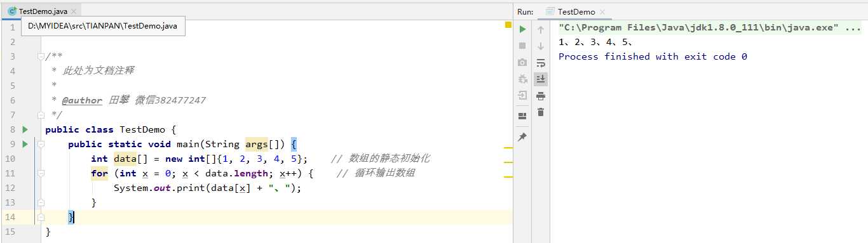
Task: Click the comment 数组的静态初始化
Action: tap(389, 159)
